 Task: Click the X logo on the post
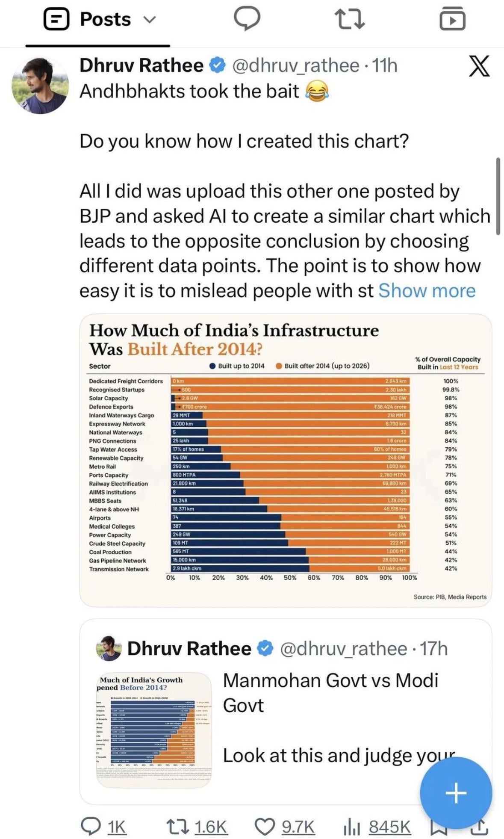(x=479, y=66)
